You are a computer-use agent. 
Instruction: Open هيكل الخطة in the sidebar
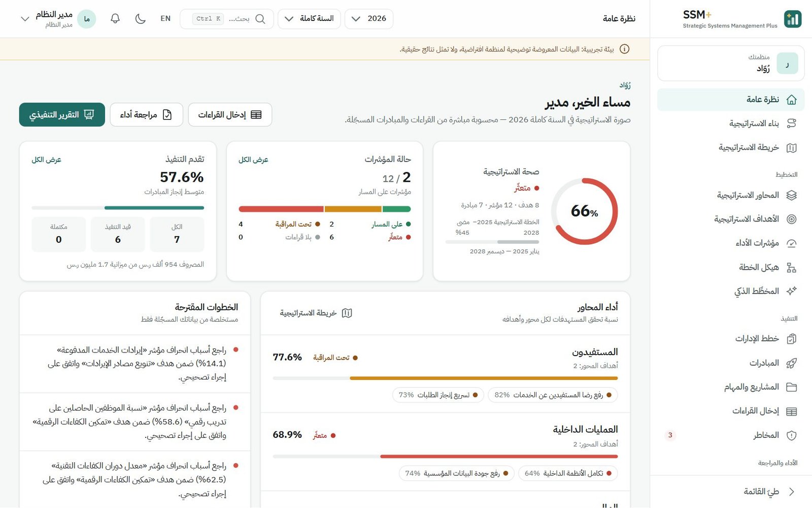click(731, 267)
